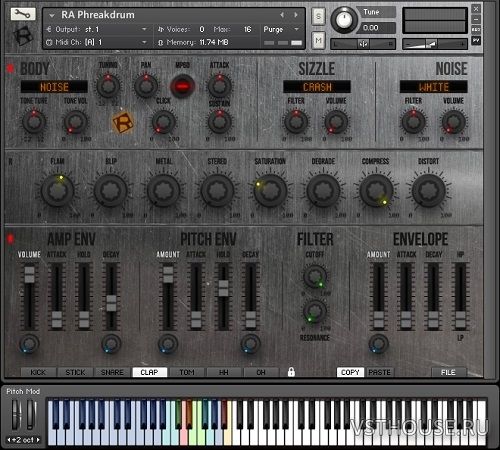Shift keyboard octave down arrow

[9, 440]
